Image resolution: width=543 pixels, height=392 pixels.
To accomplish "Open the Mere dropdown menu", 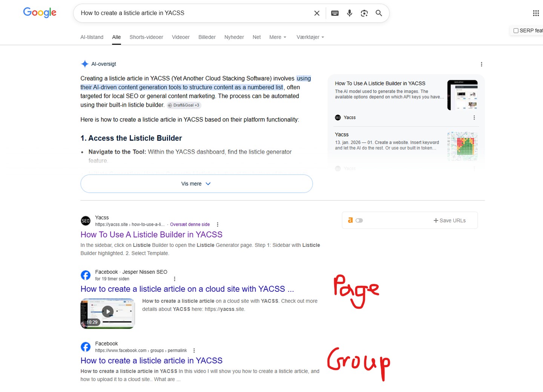I will click(278, 37).
